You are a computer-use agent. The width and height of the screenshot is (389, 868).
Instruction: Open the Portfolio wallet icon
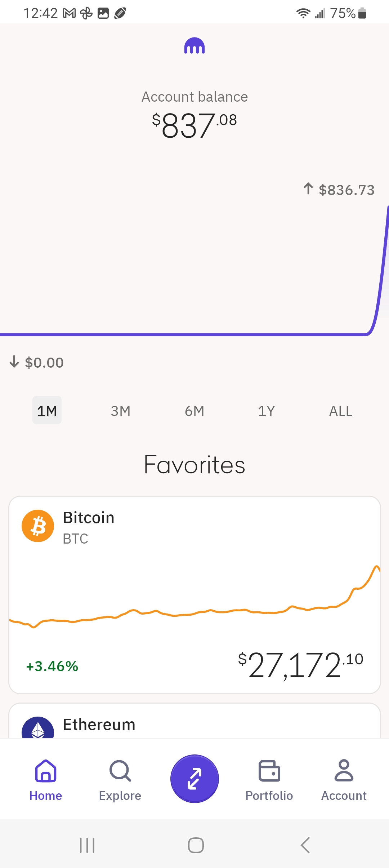[x=269, y=771]
